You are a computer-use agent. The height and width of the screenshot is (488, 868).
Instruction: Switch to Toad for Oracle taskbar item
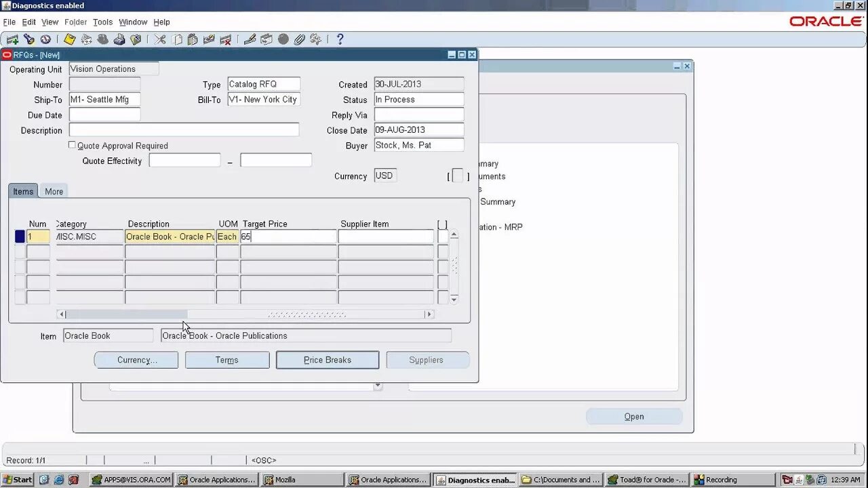click(x=648, y=479)
